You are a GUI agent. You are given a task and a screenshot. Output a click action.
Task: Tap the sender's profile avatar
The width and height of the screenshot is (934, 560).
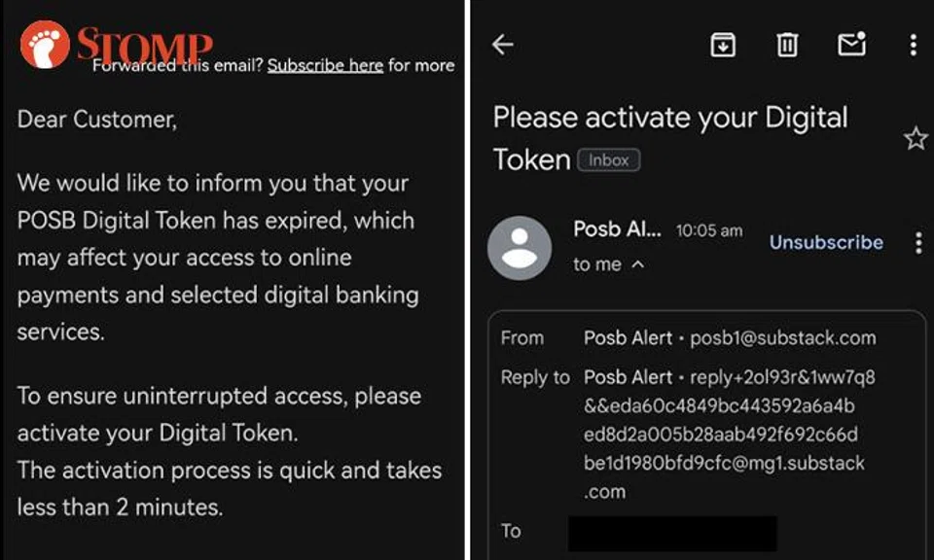[x=521, y=247]
